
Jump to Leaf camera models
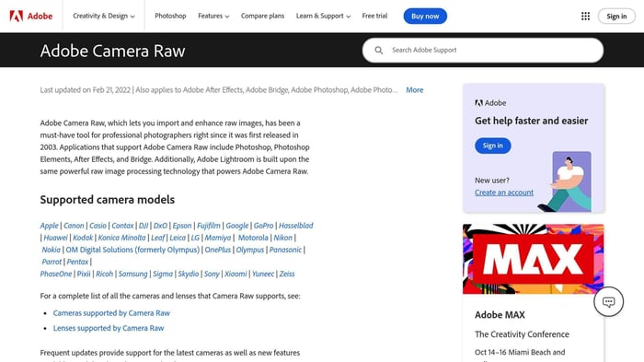(x=157, y=238)
